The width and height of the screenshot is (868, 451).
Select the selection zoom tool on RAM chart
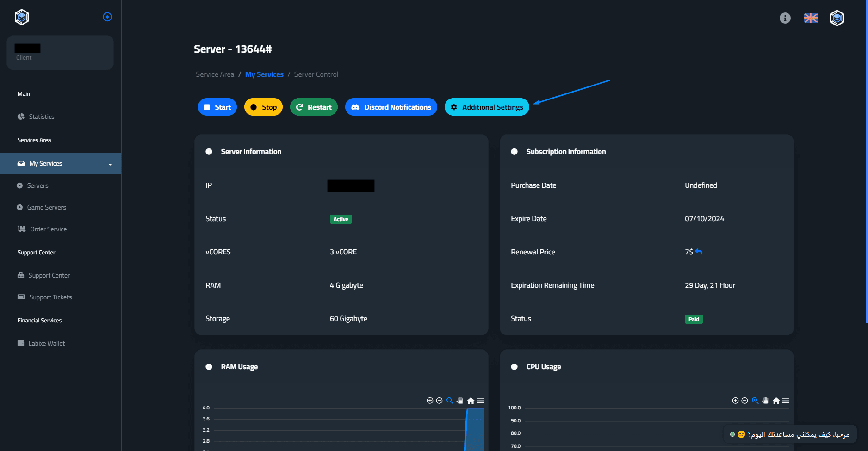[450, 401]
